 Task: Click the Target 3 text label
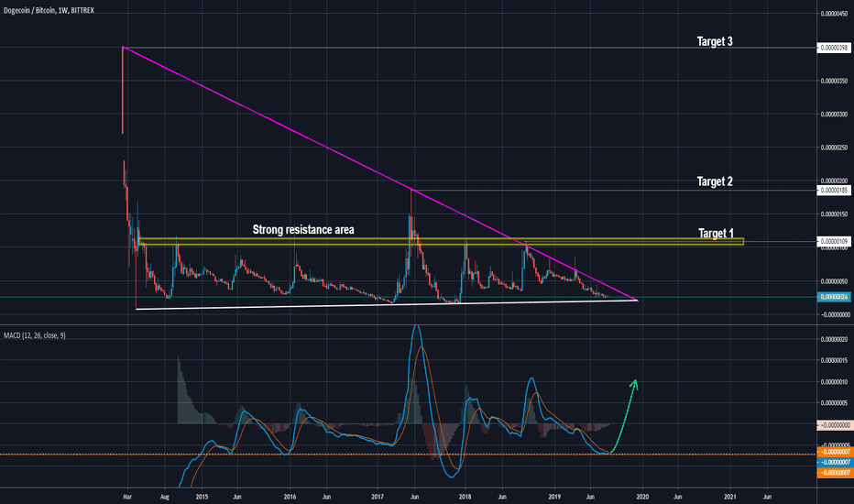coord(715,41)
